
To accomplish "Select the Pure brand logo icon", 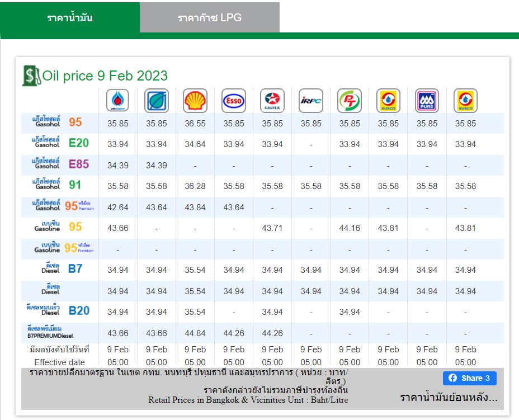I will click(x=427, y=100).
